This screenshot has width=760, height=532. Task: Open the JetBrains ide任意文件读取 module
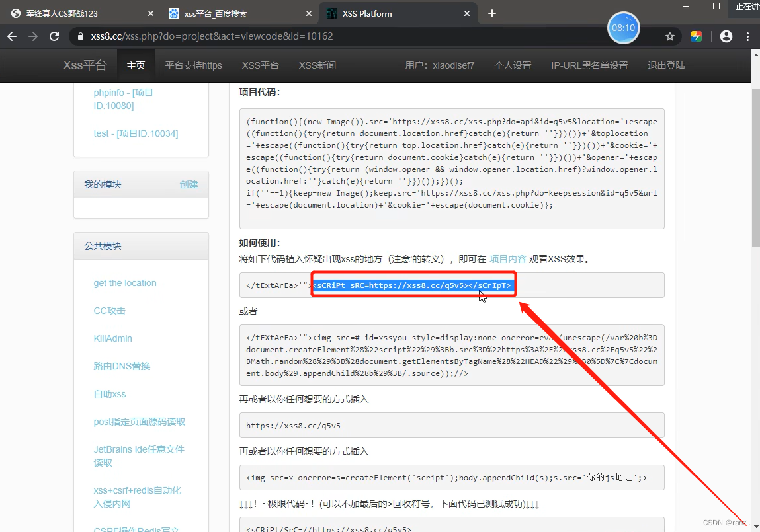click(x=139, y=456)
